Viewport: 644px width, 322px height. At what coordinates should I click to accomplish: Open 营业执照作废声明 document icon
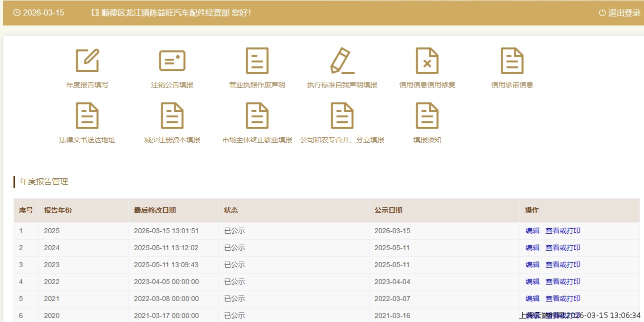pyautogui.click(x=257, y=61)
